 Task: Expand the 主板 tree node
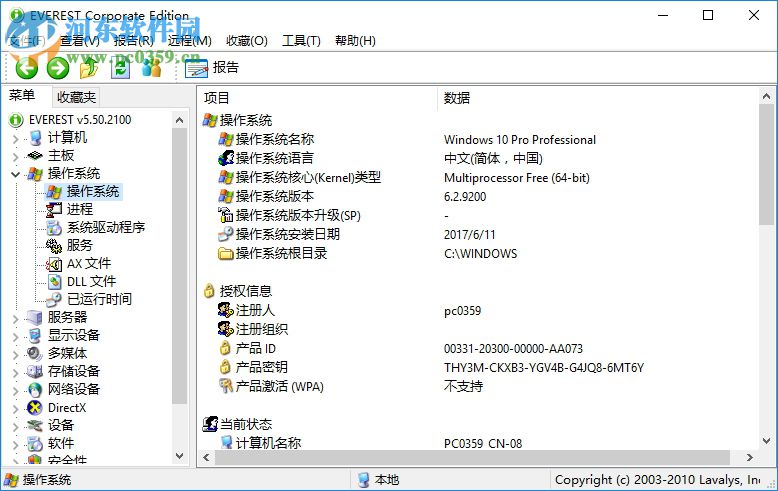pos(15,157)
